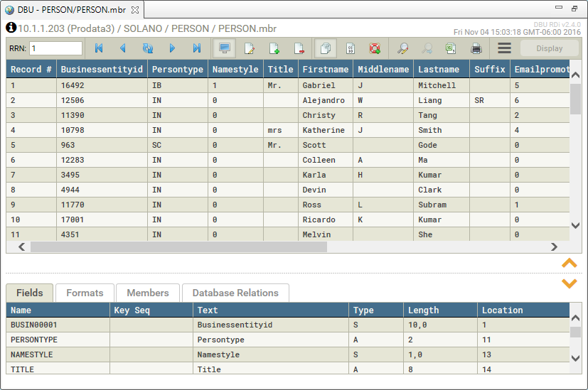Toggle the multiple records copy icon
The image size is (588, 390).
pos(326,48)
